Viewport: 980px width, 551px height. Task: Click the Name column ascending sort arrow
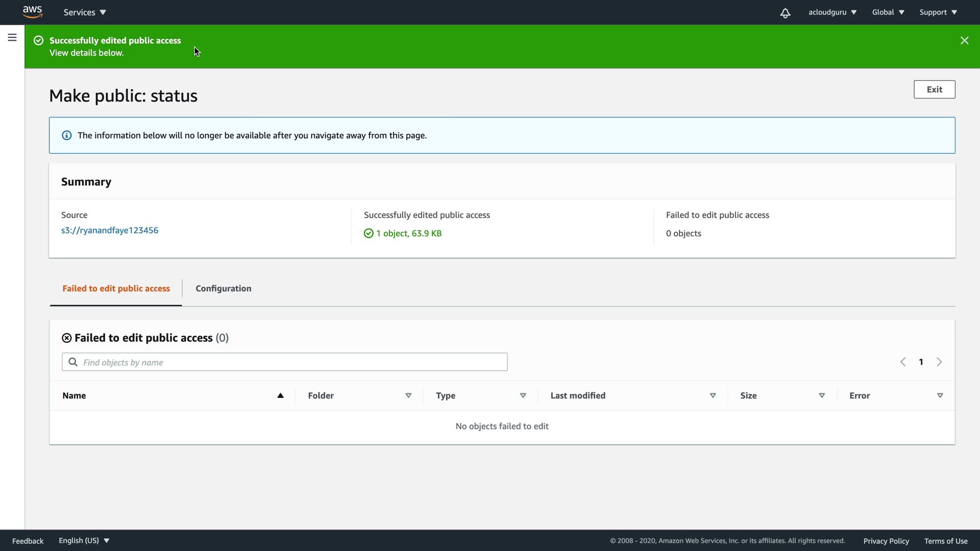[x=280, y=395]
